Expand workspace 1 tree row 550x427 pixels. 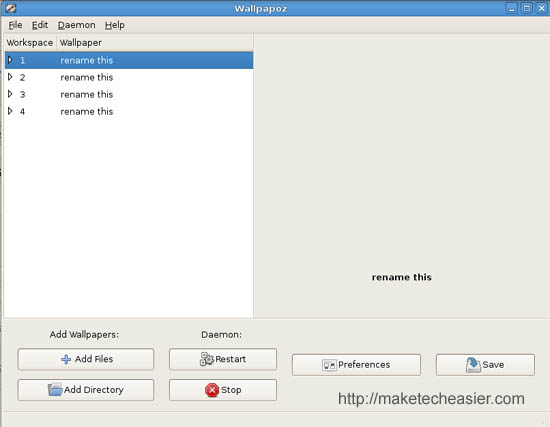10,60
